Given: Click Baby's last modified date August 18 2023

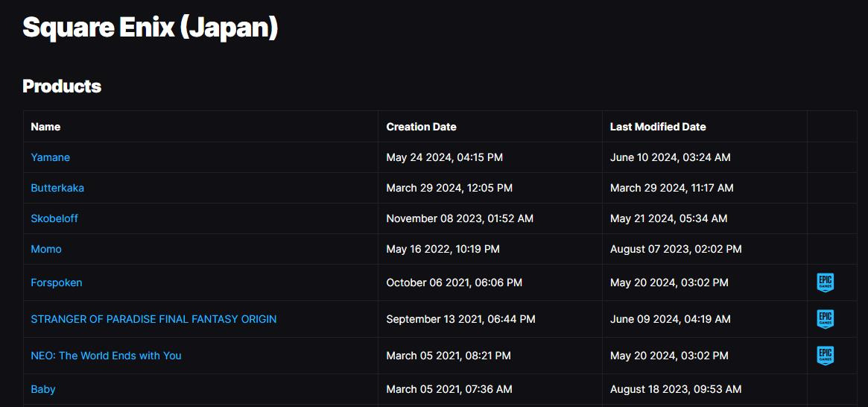Looking at the screenshot, I should (x=676, y=389).
